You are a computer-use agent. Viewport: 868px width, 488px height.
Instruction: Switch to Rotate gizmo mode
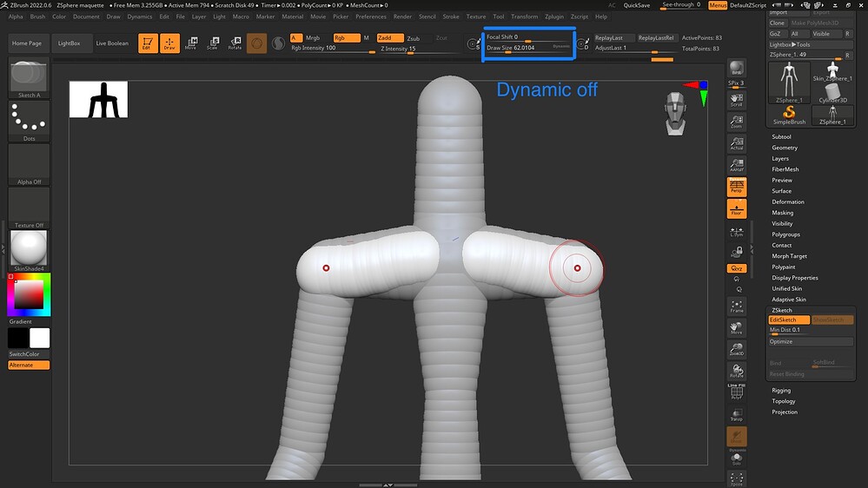point(235,43)
